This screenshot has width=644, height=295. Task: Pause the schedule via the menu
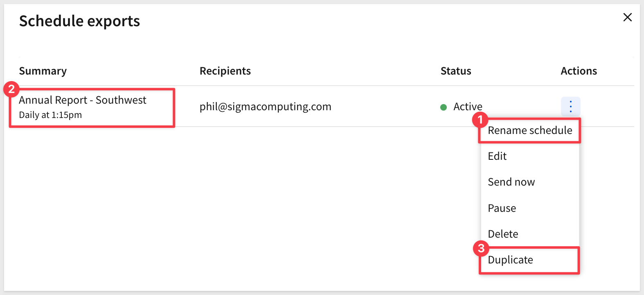(x=502, y=208)
